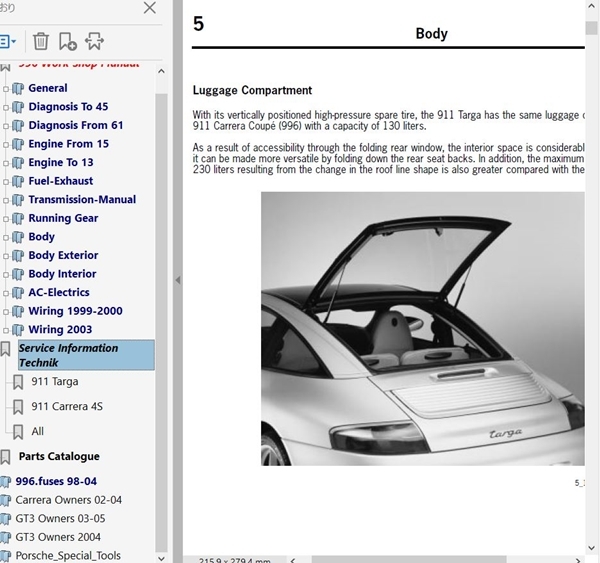Open the All bookmark

coord(38,431)
